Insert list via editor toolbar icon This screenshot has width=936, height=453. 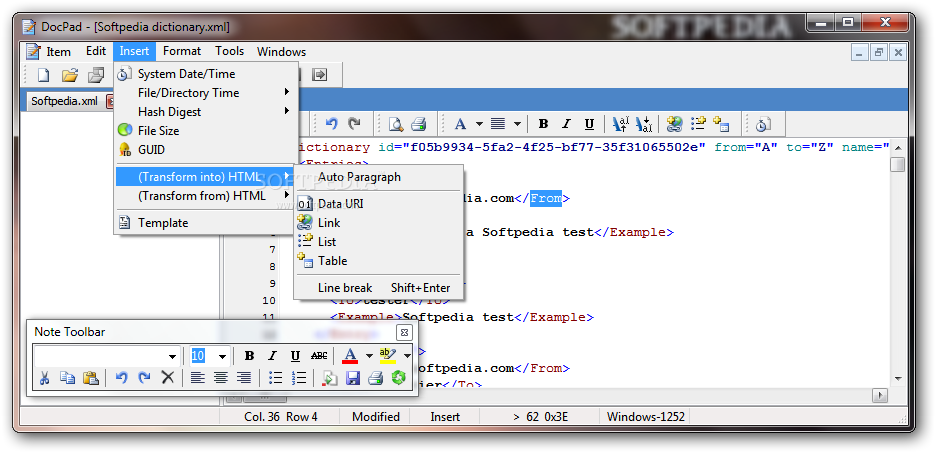(x=698, y=124)
